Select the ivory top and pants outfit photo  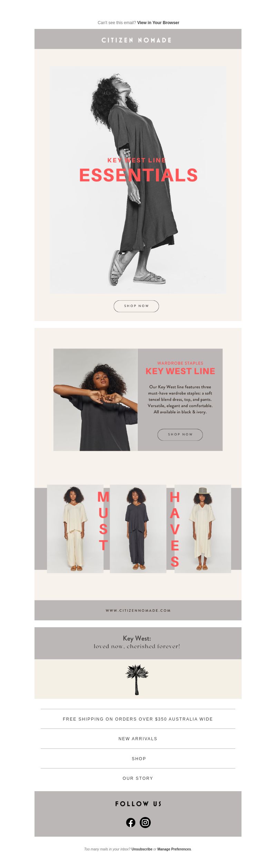point(75,529)
